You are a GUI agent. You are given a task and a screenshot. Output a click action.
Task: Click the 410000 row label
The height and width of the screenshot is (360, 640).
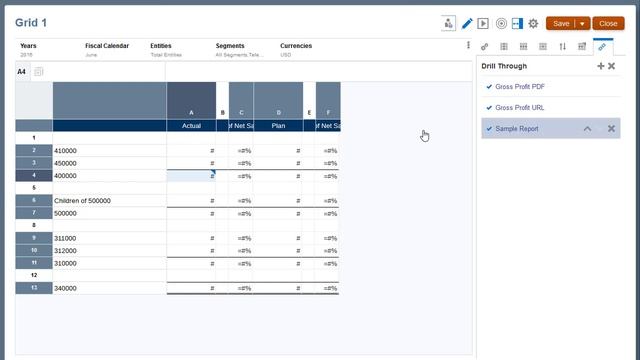pyautogui.click(x=65, y=151)
